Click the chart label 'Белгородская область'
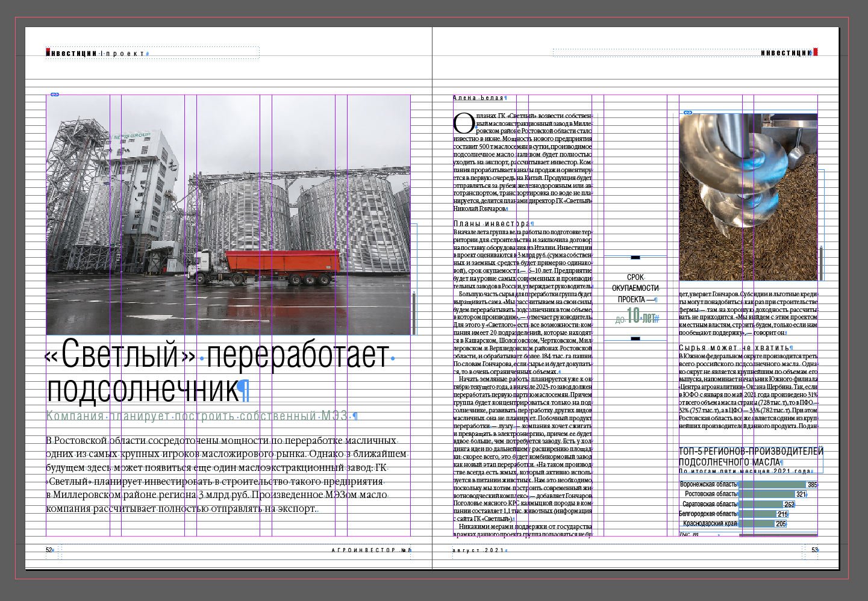 [708, 514]
